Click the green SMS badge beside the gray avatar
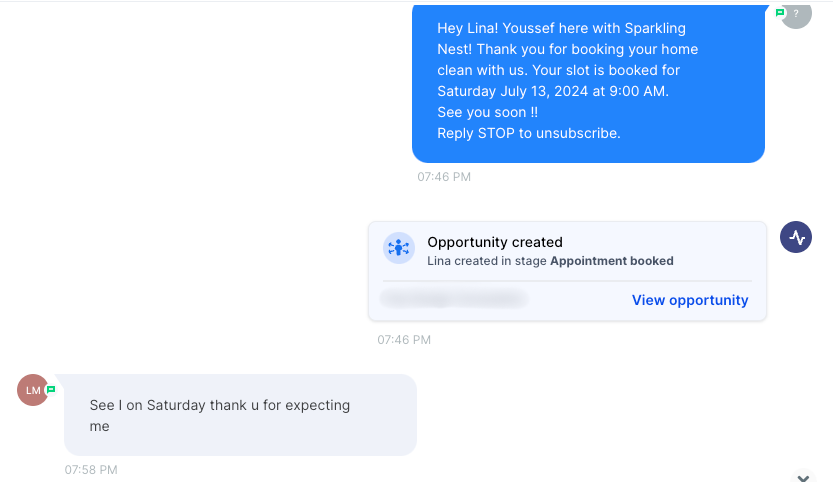Image resolution: width=833 pixels, height=482 pixels. click(x=780, y=12)
